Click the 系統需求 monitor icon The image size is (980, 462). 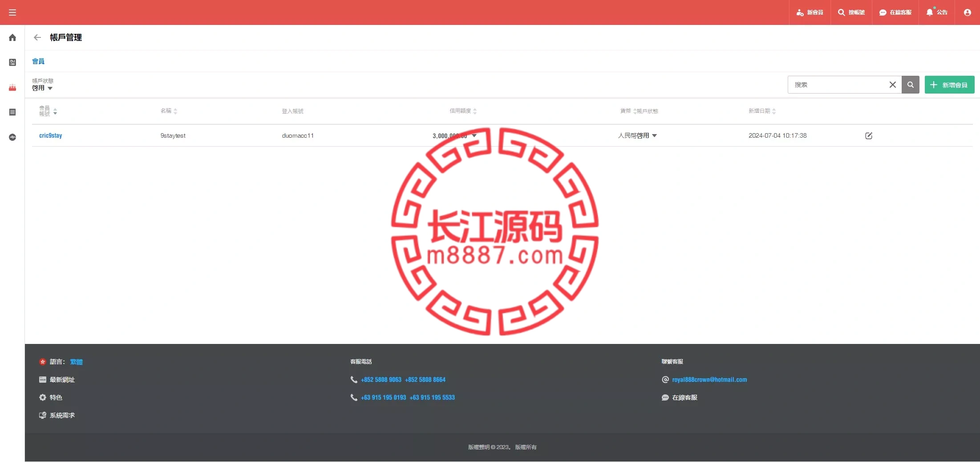pos(43,415)
